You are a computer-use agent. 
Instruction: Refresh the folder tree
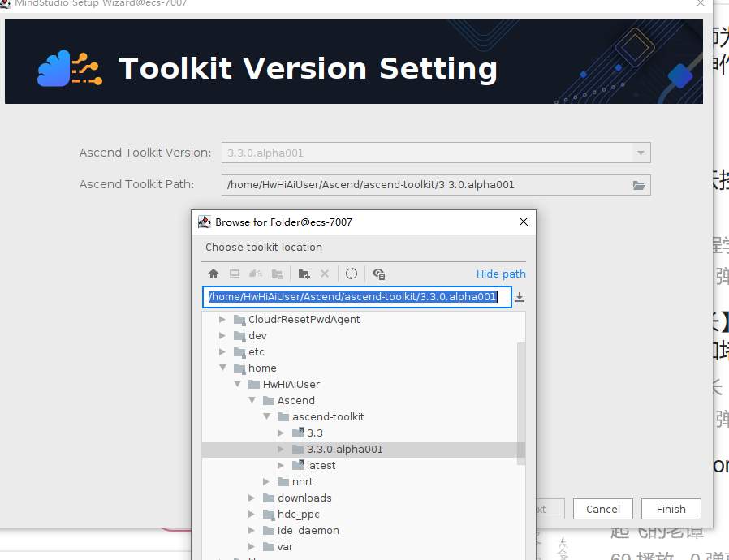click(352, 274)
